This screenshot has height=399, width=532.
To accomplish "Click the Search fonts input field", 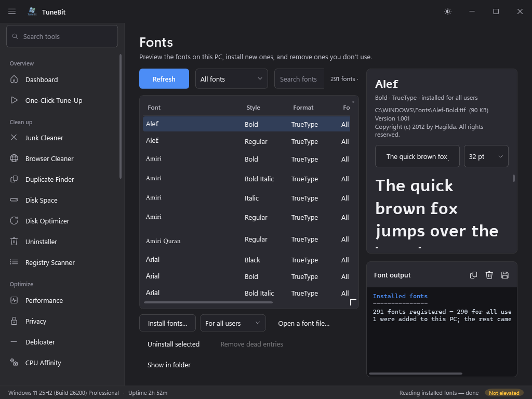I will (299, 79).
